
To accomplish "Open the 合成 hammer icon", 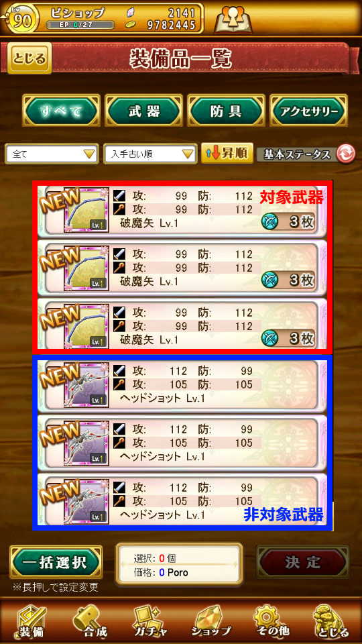I will [x=91, y=621].
